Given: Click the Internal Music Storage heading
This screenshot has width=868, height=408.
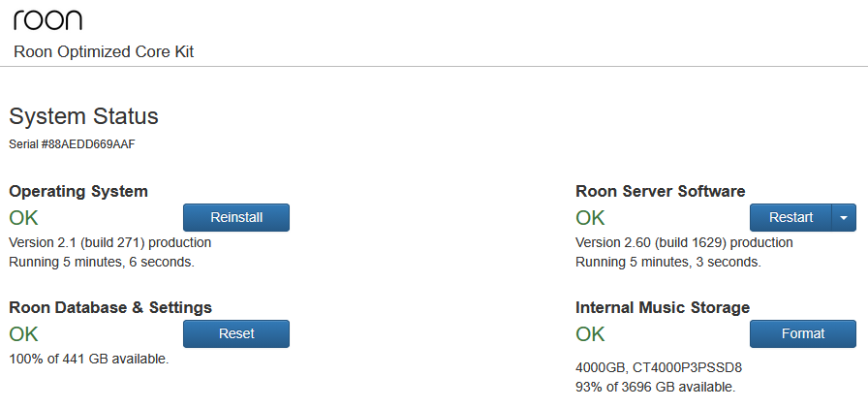Looking at the screenshot, I should coord(663,307).
